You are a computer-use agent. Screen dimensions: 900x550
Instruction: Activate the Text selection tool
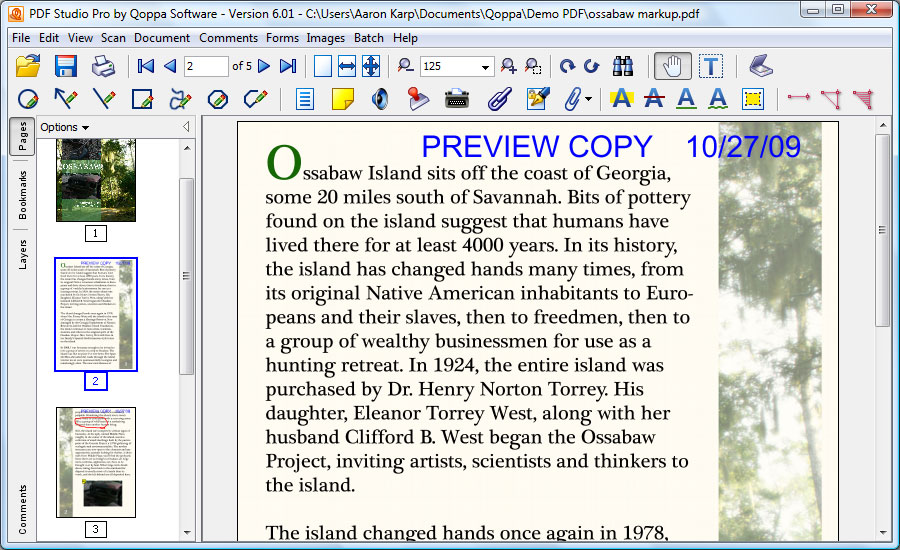pos(711,66)
